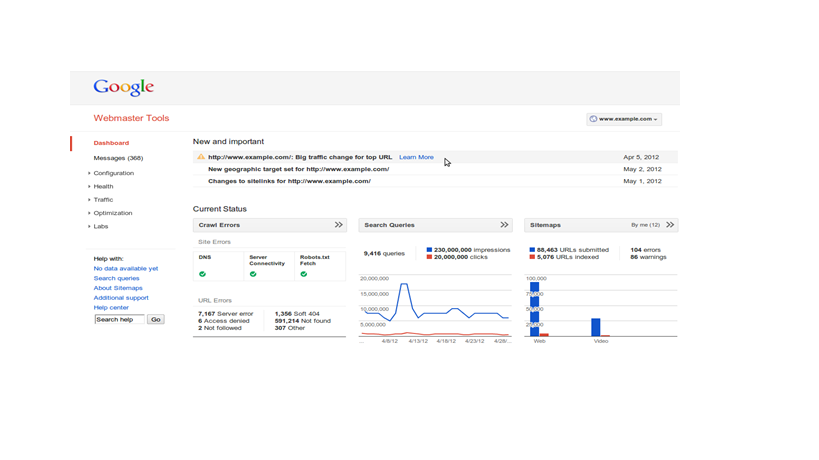
Task: Expand the Labs menu section
Action: click(100, 227)
